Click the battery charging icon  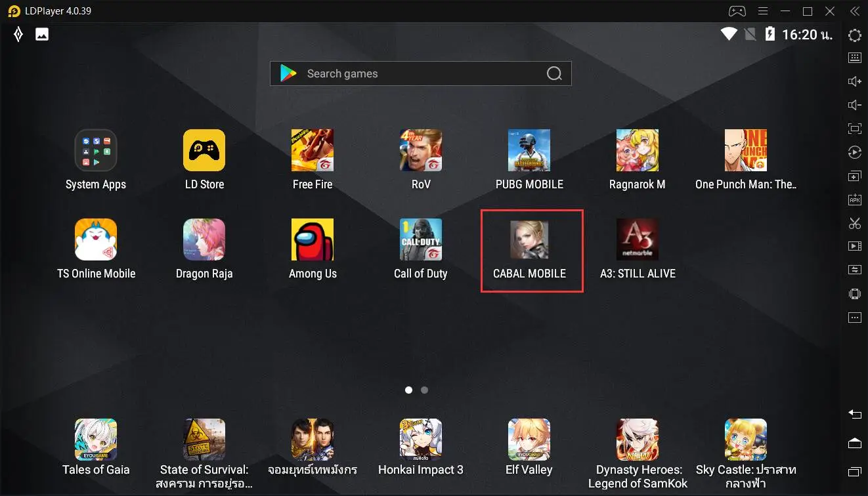tap(770, 34)
